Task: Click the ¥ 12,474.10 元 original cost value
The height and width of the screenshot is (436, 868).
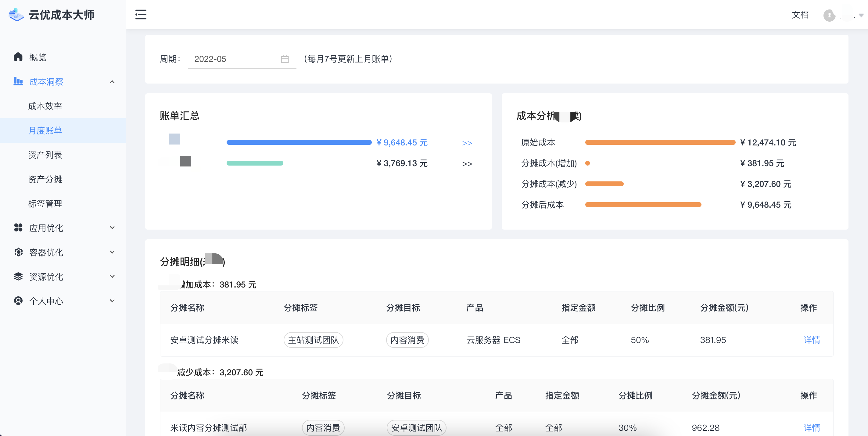Action: [768, 142]
